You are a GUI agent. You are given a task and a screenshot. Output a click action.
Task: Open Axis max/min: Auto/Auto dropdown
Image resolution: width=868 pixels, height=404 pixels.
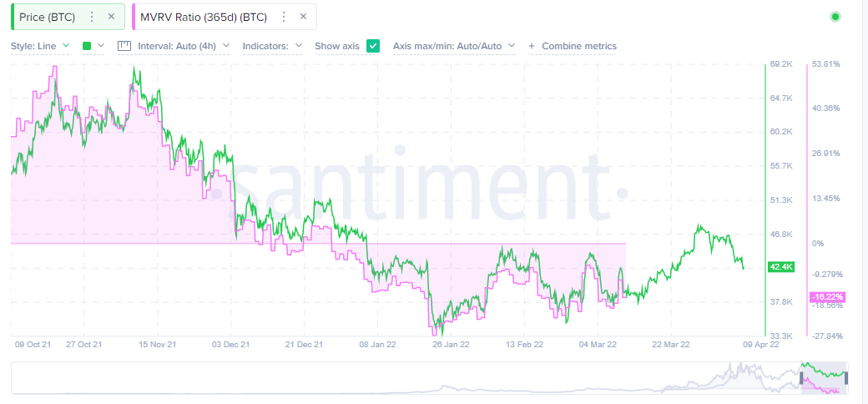[x=454, y=47]
